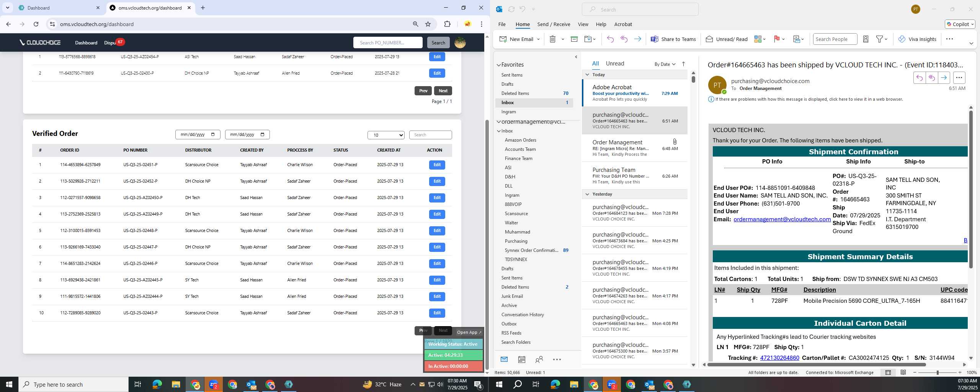
Task: Open Task View on the left taskbar
Action: pos(138,384)
